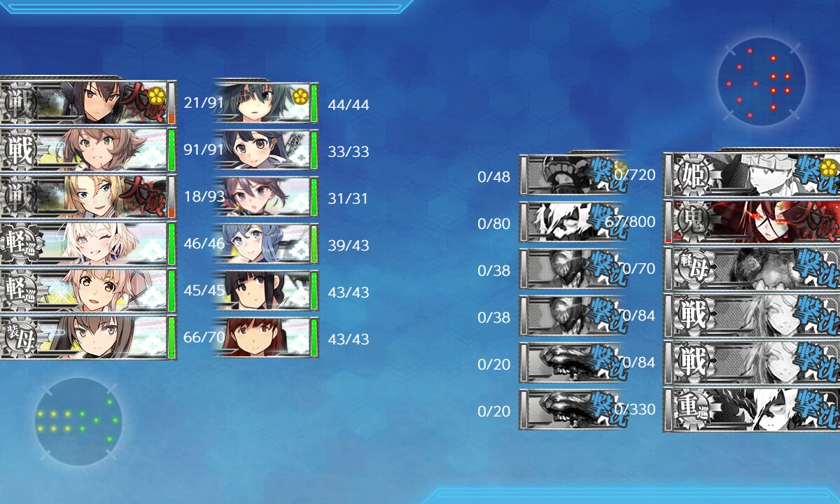Click the 装母 class badge on friendly card
840x504 pixels.
pyautogui.click(x=20, y=339)
